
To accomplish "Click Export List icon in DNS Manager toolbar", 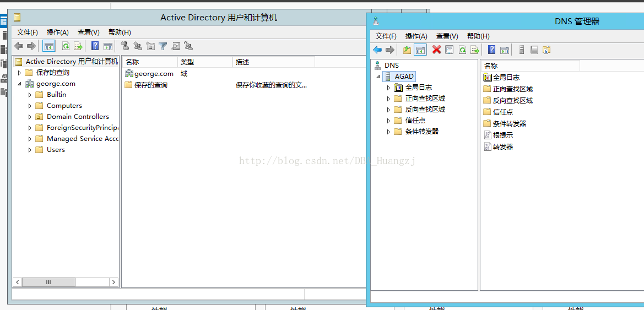I will tap(475, 50).
